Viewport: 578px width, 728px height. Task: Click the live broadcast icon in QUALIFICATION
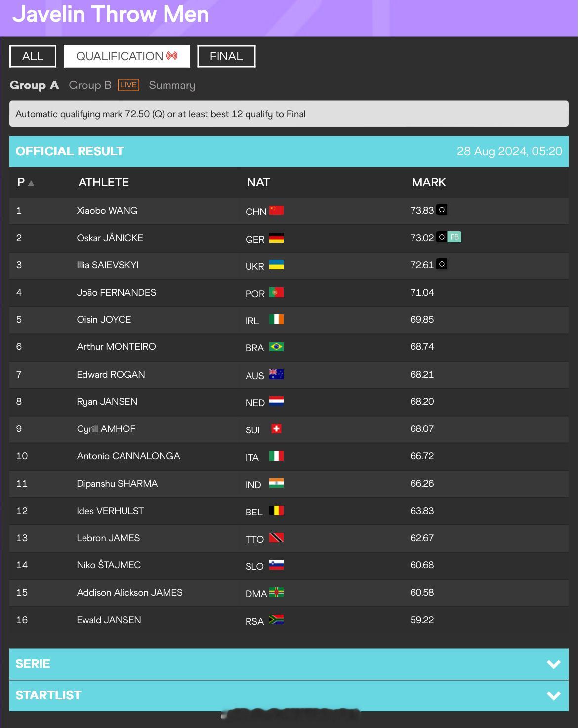pos(172,56)
